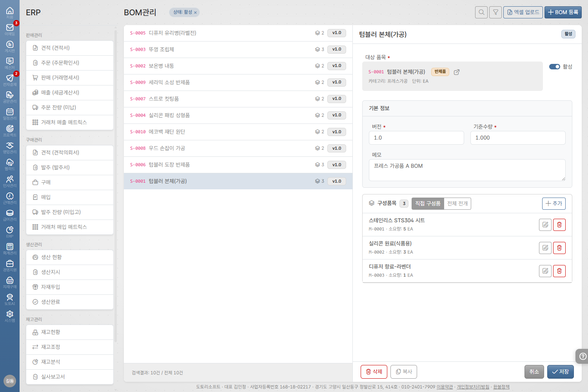This screenshot has width=588, height=392.
Task: Delete the 디퓨저 향료-라벤더 component
Action: click(x=559, y=271)
